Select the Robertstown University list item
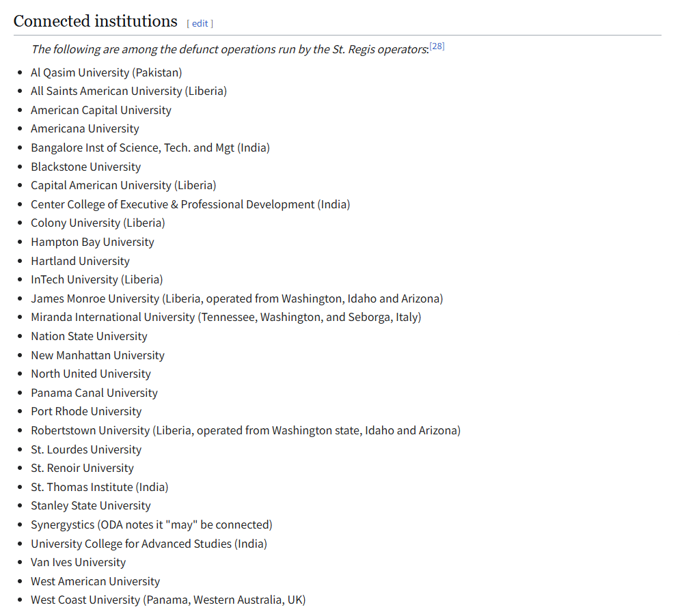 click(245, 430)
